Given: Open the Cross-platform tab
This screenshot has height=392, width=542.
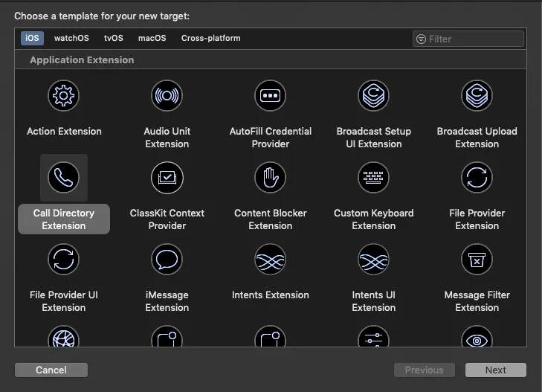Looking at the screenshot, I should (210, 38).
